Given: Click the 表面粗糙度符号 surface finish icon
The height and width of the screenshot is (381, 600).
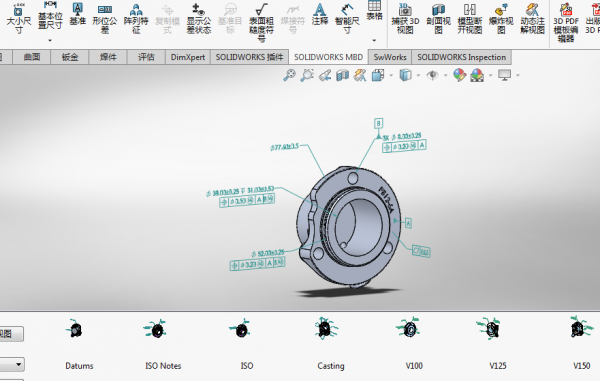Looking at the screenshot, I should click(261, 22).
